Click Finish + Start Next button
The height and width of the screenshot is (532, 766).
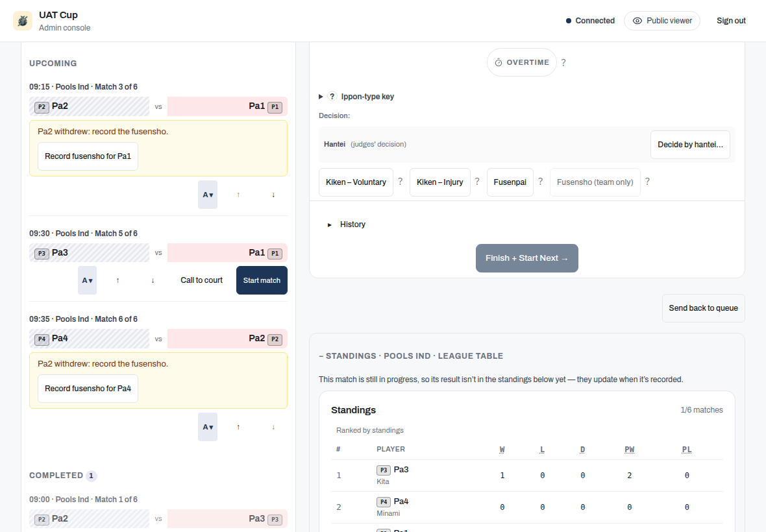[x=527, y=258]
